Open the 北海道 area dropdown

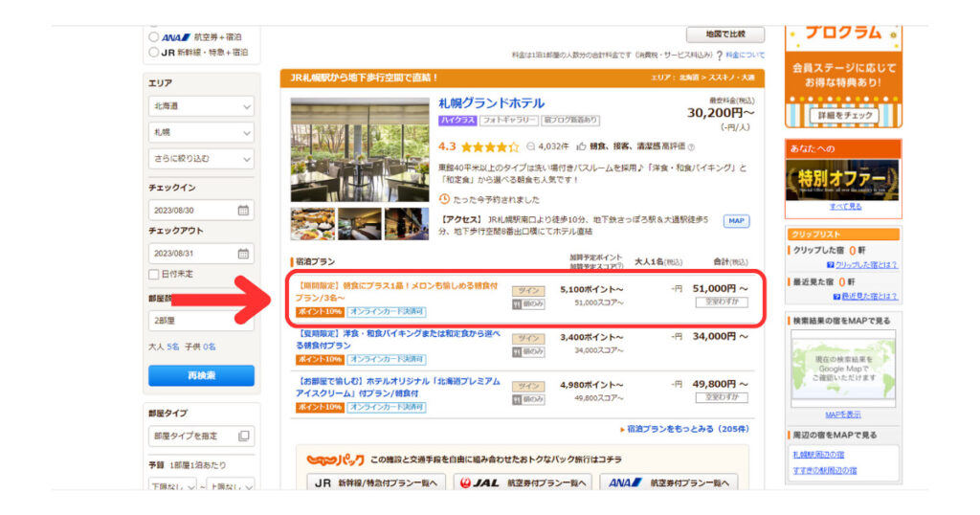coord(201,106)
